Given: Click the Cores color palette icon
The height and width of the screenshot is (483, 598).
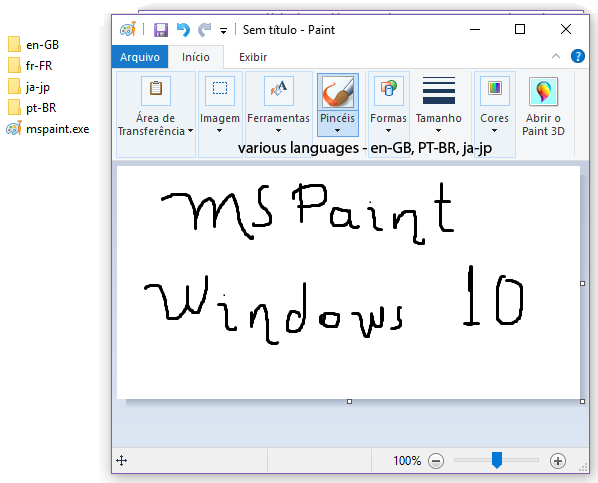Looking at the screenshot, I should [x=495, y=90].
